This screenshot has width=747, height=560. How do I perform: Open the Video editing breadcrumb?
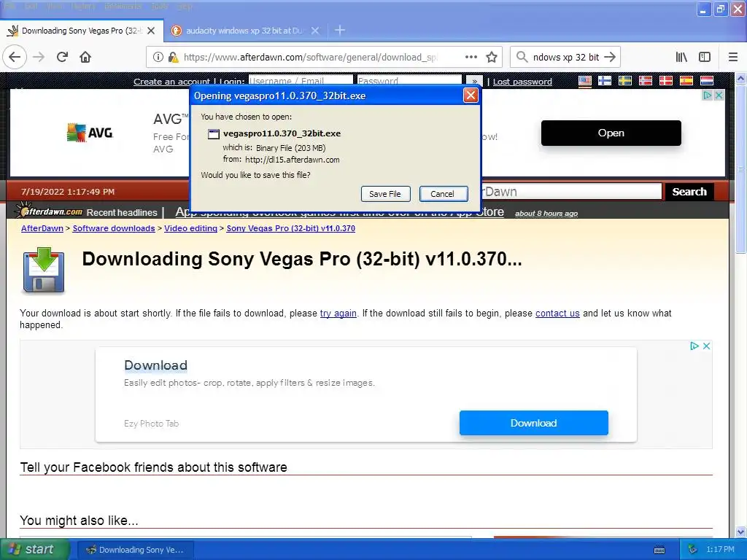click(190, 228)
